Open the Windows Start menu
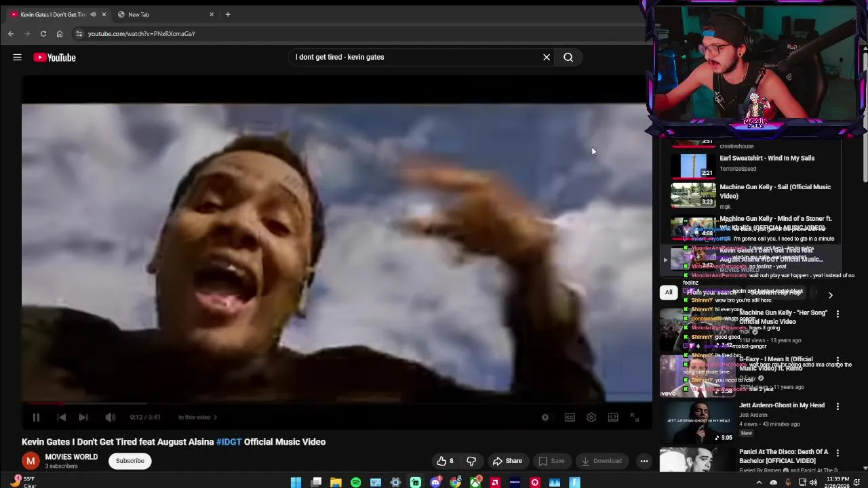This screenshot has height=488, width=868. click(296, 483)
